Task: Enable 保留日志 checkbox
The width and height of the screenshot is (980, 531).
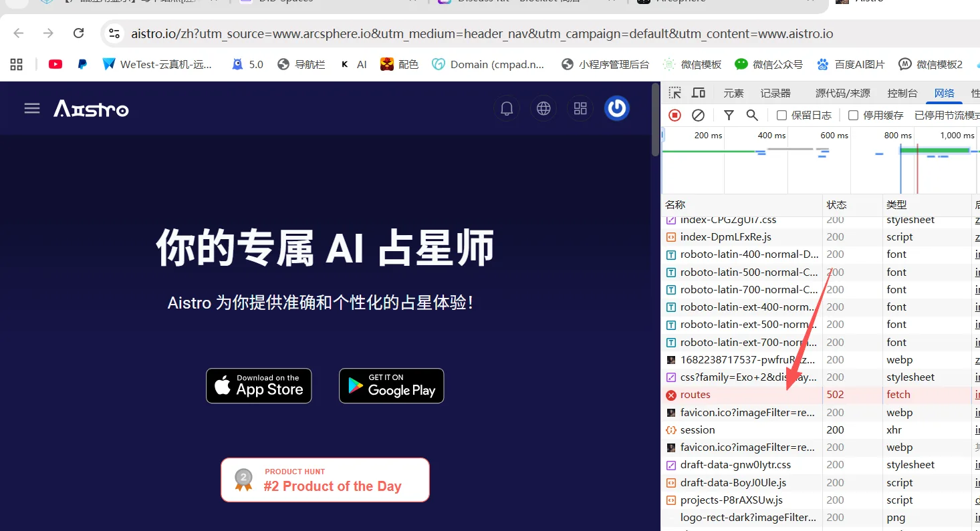Action: tap(781, 115)
